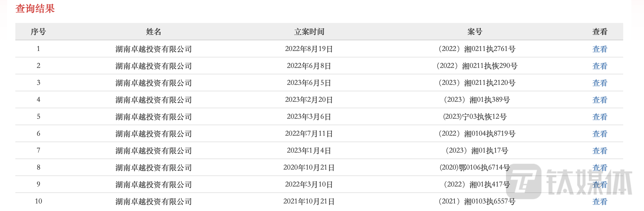Open 查看 link for row 1

[x=600, y=49]
